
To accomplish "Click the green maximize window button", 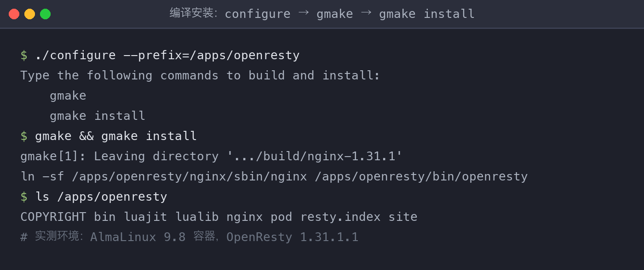I will tap(45, 14).
